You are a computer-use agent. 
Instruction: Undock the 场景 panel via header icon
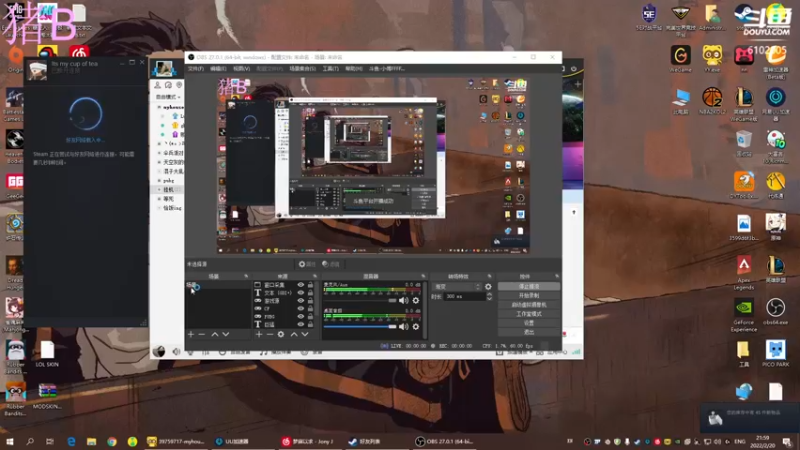246,276
